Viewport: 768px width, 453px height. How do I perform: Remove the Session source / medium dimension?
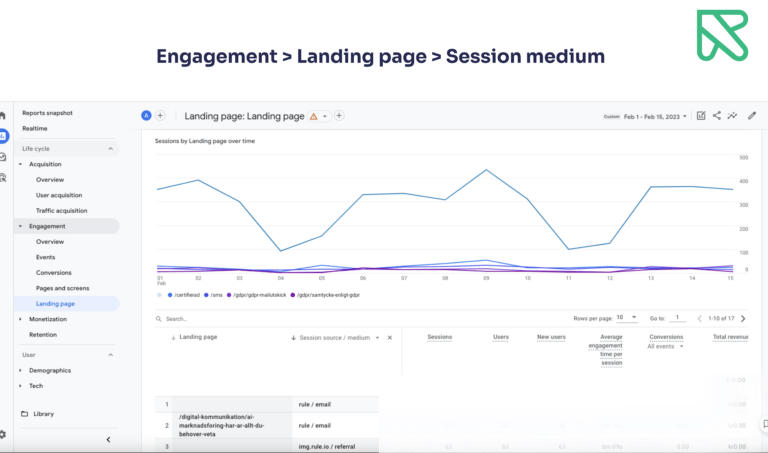390,337
